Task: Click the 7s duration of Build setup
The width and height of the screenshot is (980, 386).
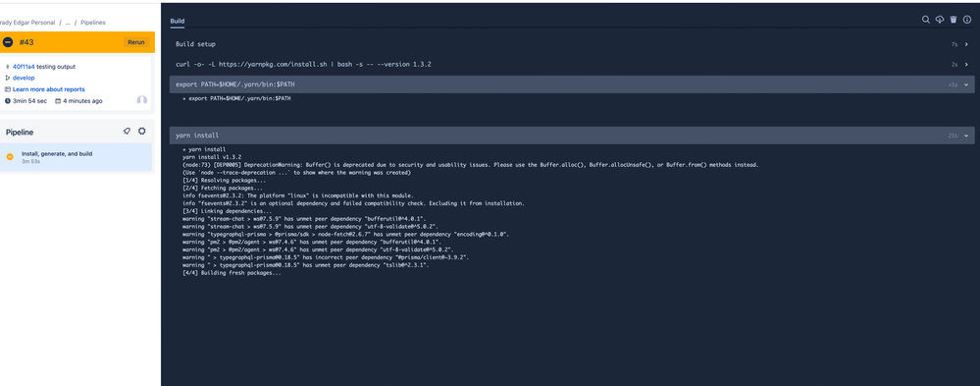Action: pos(954,44)
